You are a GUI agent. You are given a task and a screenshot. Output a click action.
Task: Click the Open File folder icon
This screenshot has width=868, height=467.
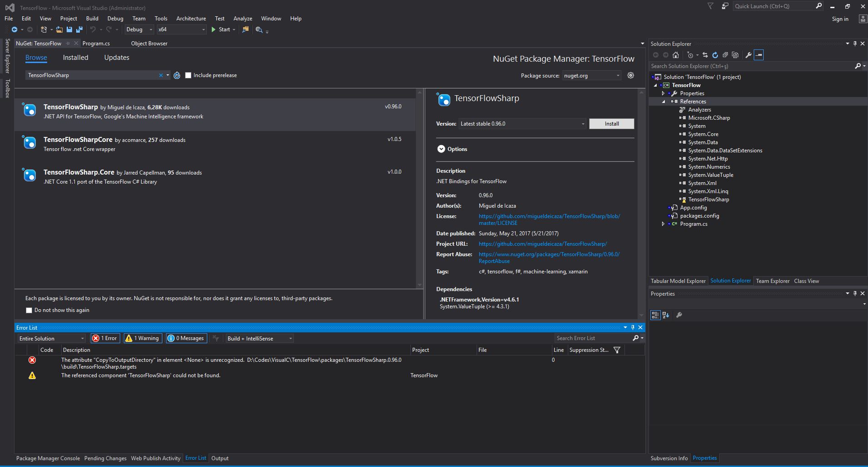[x=59, y=29]
